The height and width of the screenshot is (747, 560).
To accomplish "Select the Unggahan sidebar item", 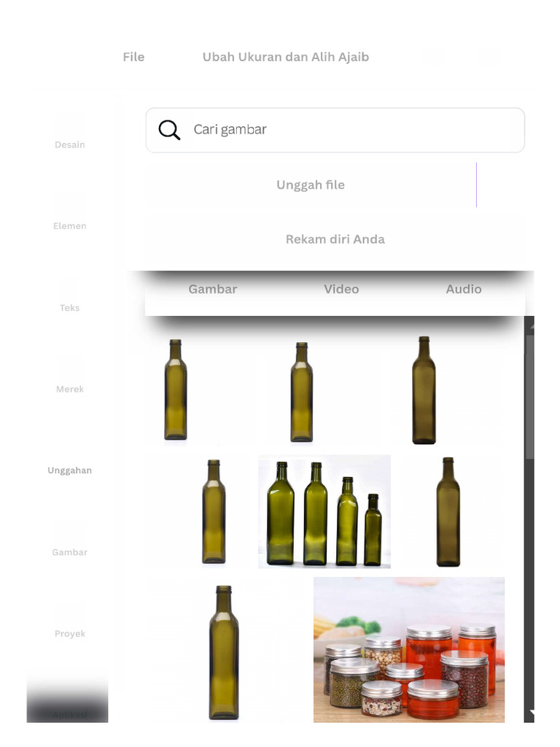I will [x=69, y=458].
